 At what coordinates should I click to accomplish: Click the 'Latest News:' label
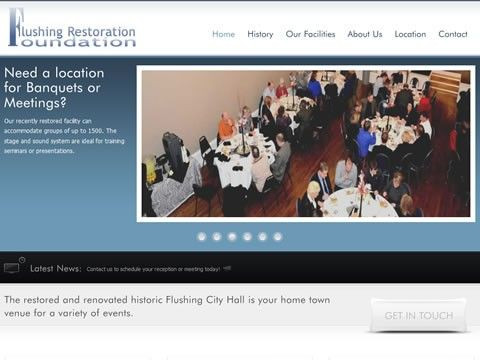click(56, 268)
